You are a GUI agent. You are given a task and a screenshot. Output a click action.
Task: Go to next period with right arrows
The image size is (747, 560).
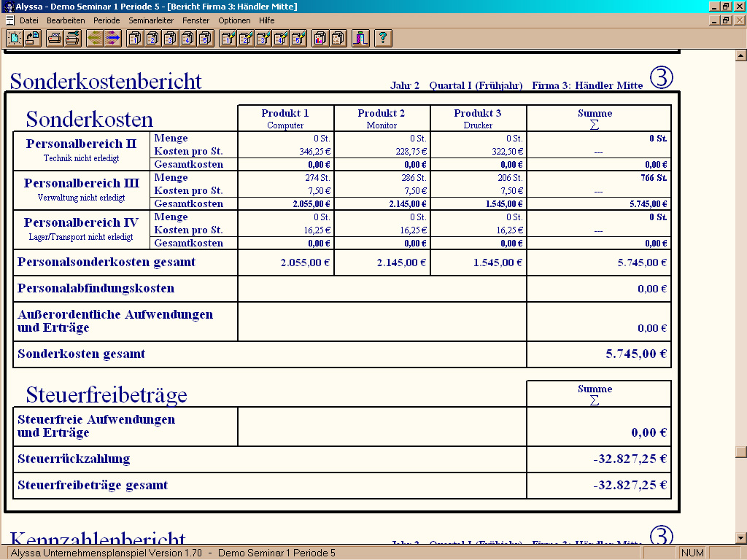coord(112,38)
